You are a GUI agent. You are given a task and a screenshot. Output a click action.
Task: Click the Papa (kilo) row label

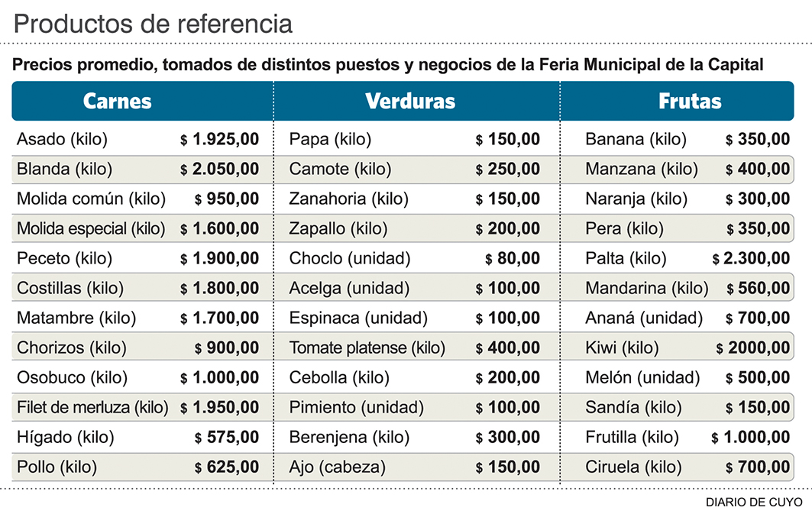coord(330,140)
